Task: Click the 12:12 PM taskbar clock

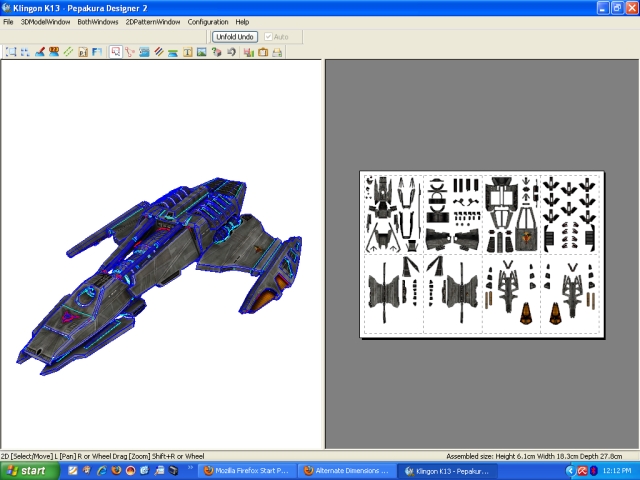Action: click(617, 471)
